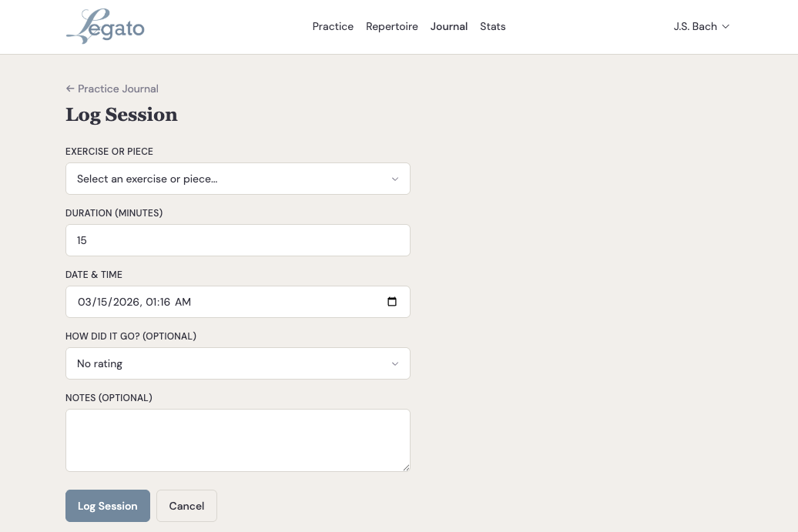This screenshot has height=532, width=798.
Task: Open the calendar picker icon in the date field
Action: pos(392,302)
